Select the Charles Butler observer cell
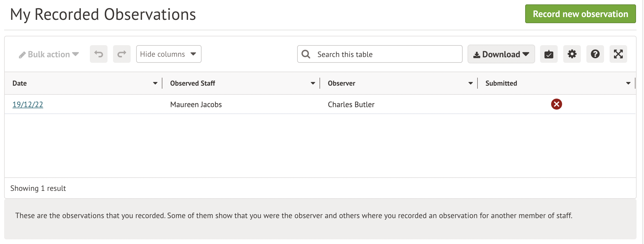 pos(351,104)
